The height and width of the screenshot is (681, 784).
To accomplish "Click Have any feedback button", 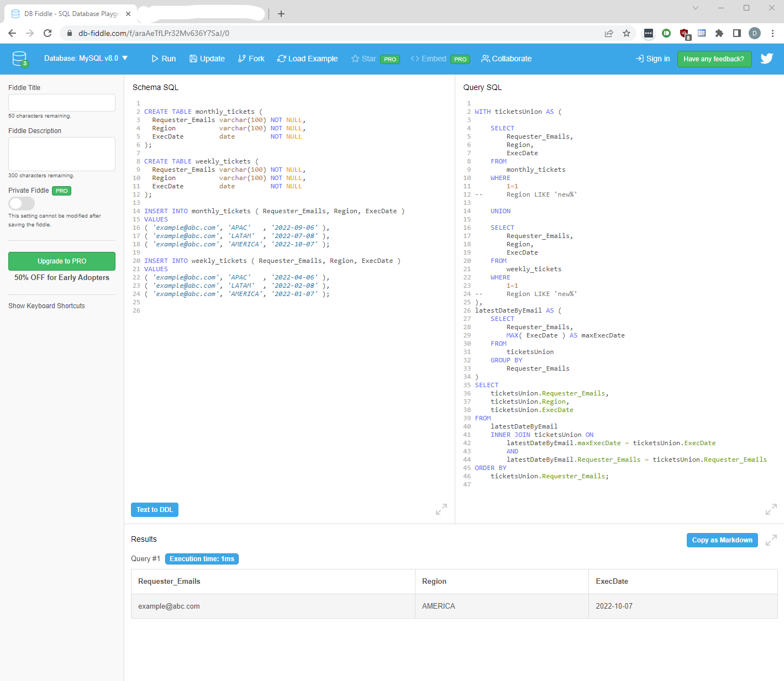I will point(714,59).
